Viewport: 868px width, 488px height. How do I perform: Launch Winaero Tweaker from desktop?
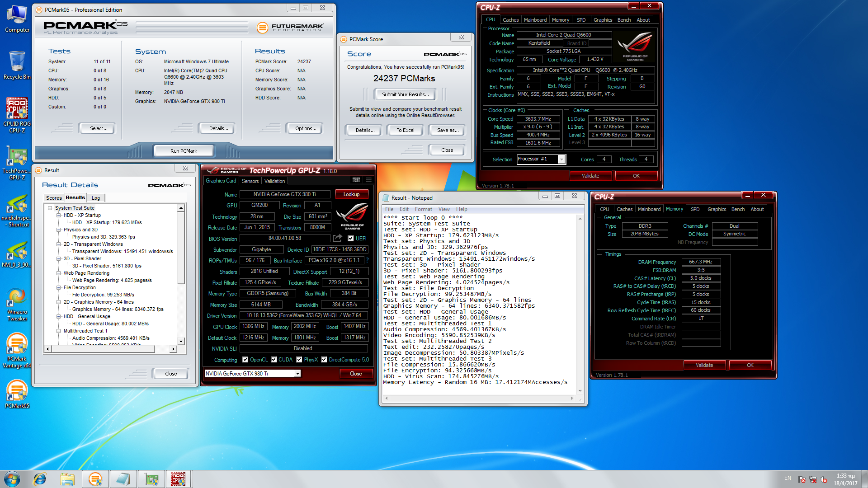coord(17,305)
